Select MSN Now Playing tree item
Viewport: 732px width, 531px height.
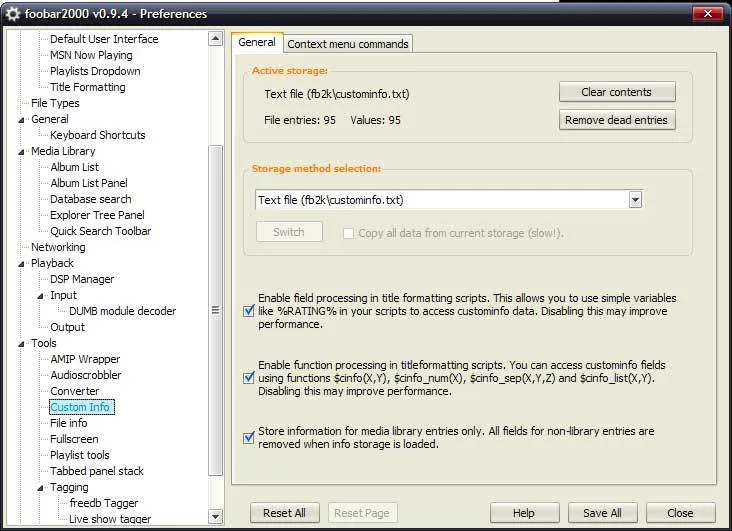91,55
